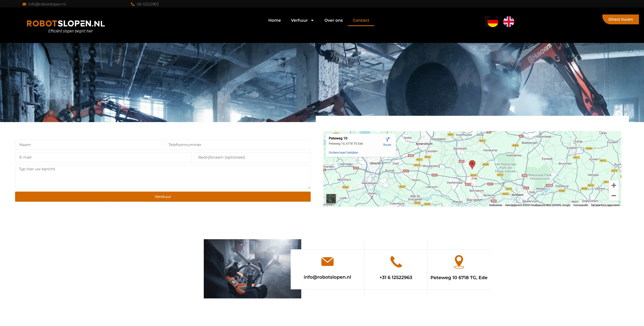The width and height of the screenshot is (644, 326).
Task: Submit form with Verstuur button
Action: [x=163, y=197]
